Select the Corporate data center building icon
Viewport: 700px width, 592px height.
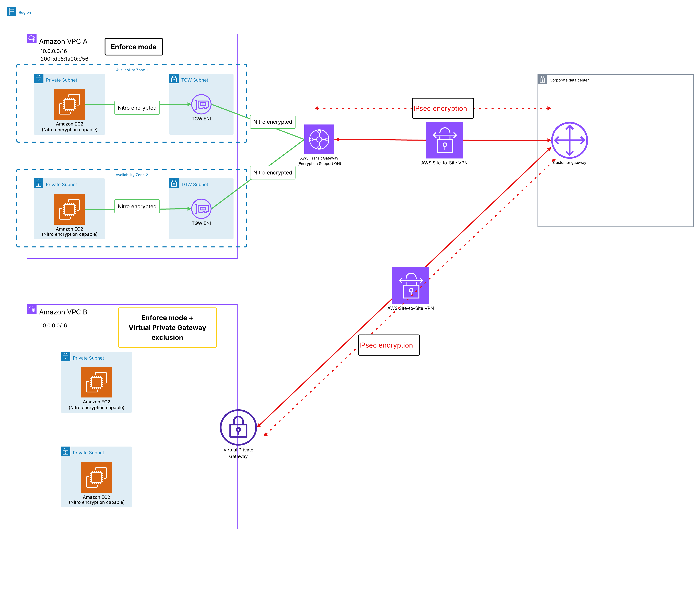coord(542,79)
